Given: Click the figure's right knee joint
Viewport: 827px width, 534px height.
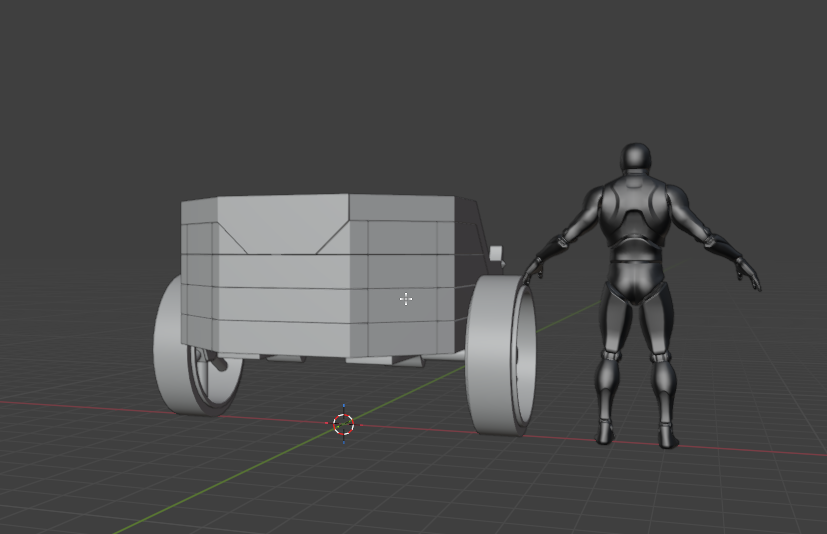Looking at the screenshot, I should [x=661, y=357].
